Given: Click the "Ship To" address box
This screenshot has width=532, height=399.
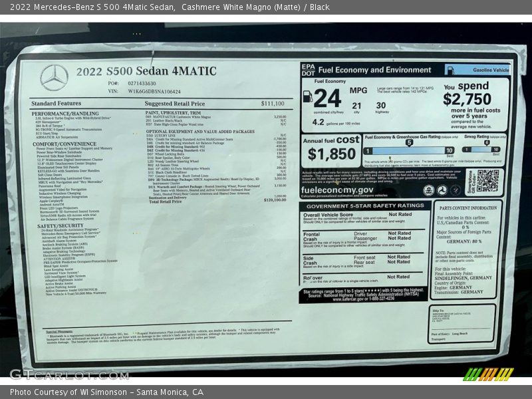Looking at the screenshot, I should 462,324.
